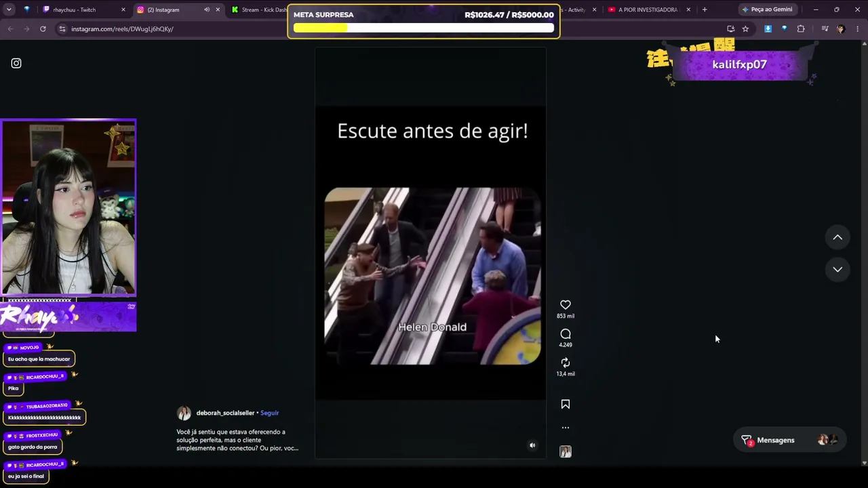Click the install app icon in the address bar
The height and width of the screenshot is (488, 868).
click(x=730, y=29)
